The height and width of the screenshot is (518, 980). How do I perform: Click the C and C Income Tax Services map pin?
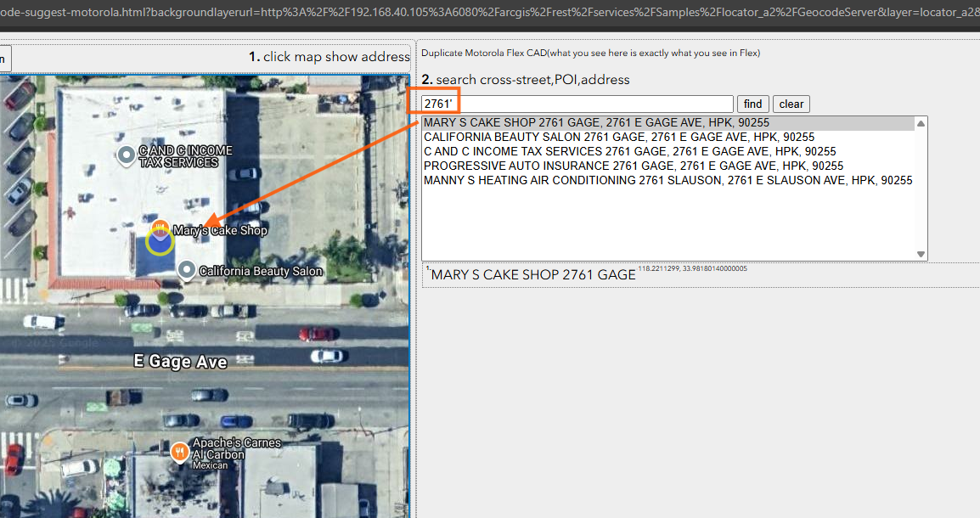coord(127,155)
